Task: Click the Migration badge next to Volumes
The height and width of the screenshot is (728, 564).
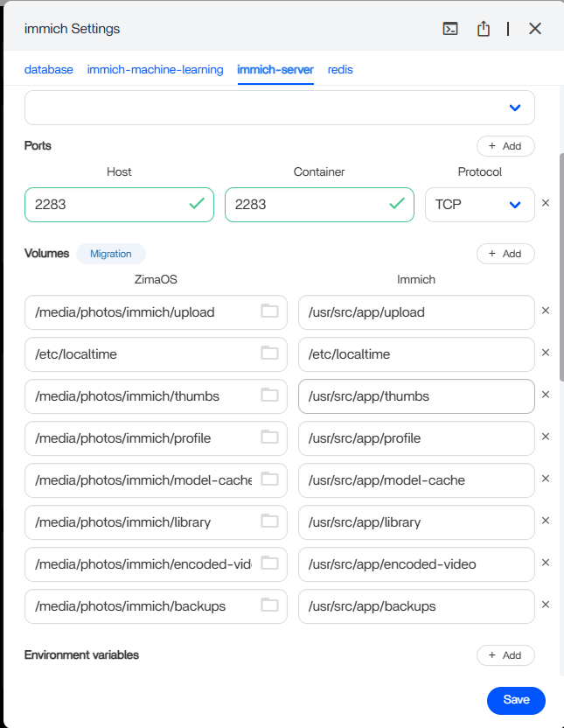Action: pyautogui.click(x=111, y=254)
